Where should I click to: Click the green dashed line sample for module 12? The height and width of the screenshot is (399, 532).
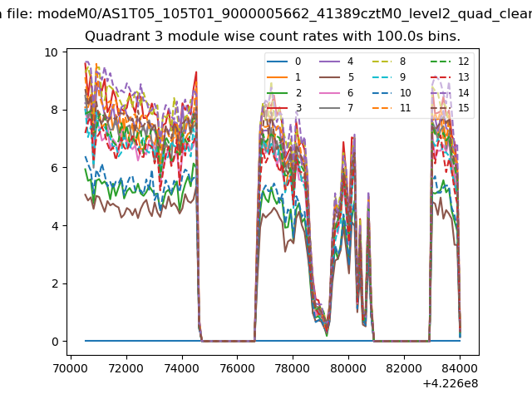pyautogui.click(x=441, y=62)
